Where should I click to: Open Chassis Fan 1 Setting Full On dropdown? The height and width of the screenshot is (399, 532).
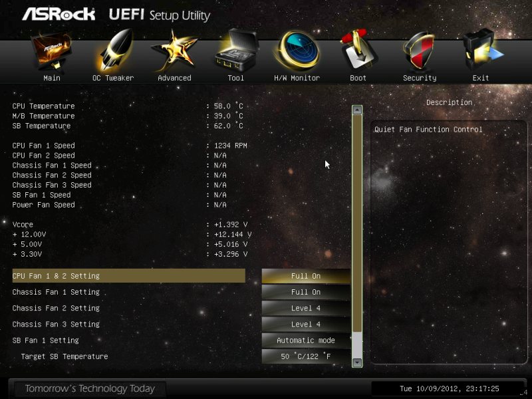click(x=306, y=292)
